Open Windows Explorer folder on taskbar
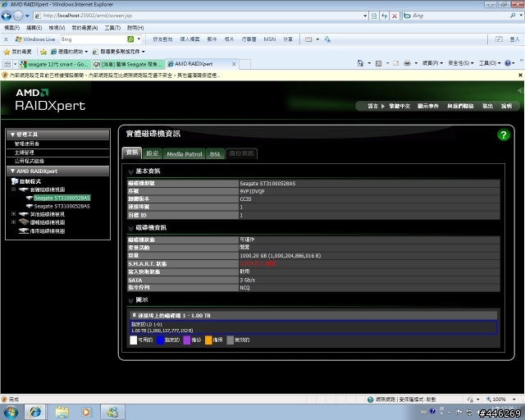 tap(62, 412)
